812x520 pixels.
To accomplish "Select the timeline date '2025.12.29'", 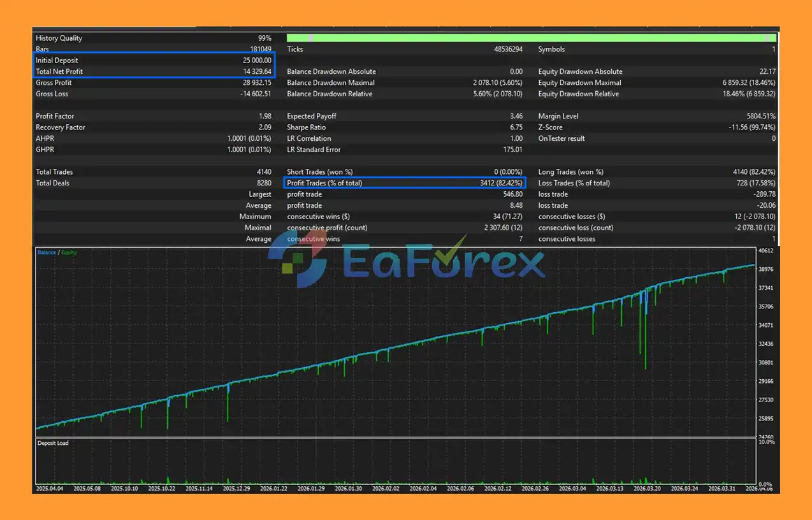I will point(238,489).
